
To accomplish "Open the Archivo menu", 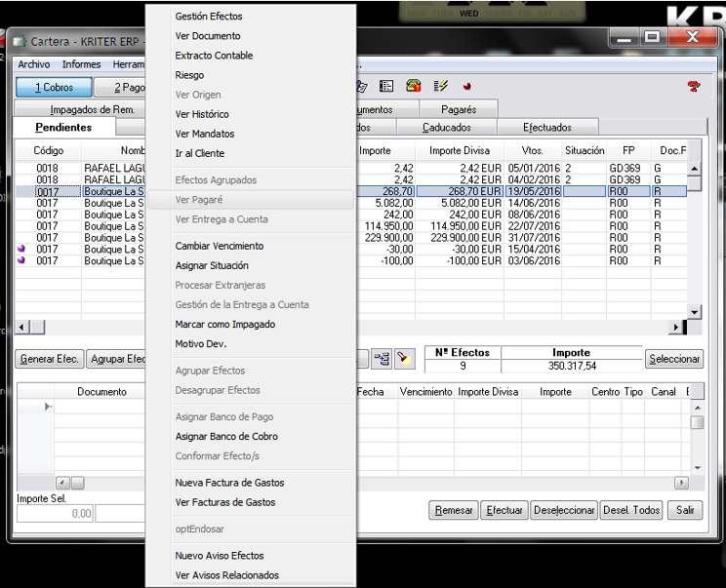I will click(x=34, y=64).
